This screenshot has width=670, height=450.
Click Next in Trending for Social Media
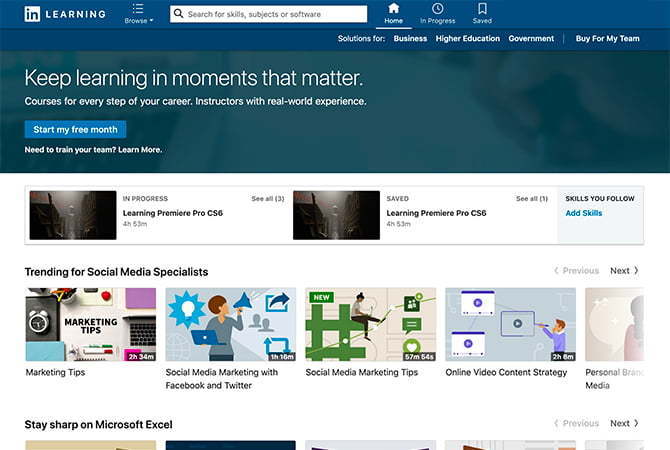(624, 271)
